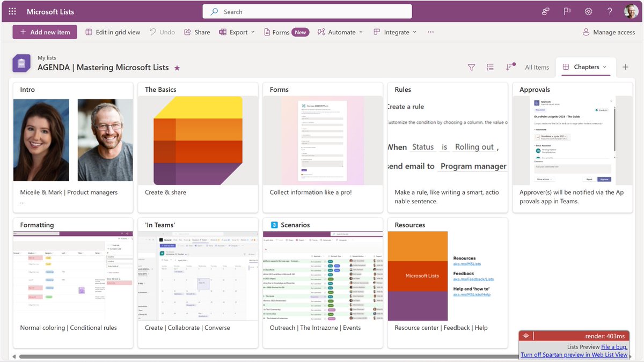Open the Resources card image
The image size is (644, 362).
[448, 276]
